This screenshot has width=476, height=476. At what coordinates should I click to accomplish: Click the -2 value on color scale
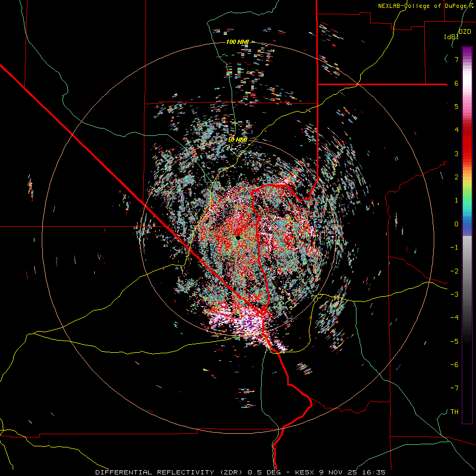click(454, 271)
